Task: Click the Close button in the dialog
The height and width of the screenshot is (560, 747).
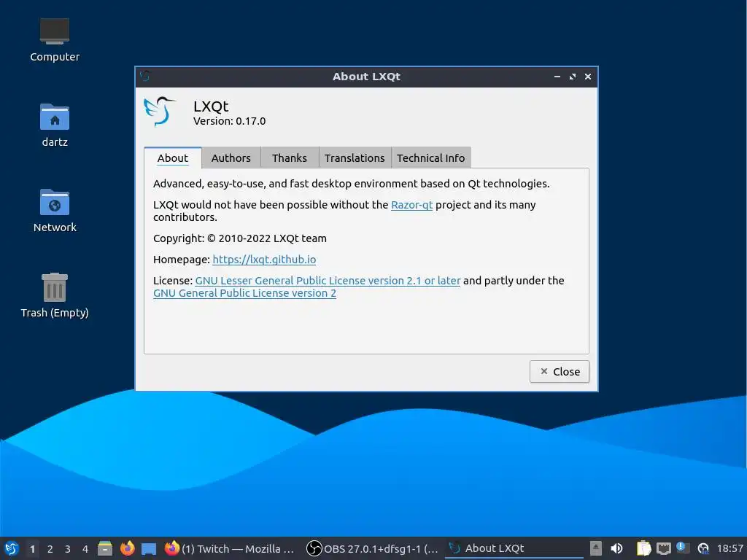Action: point(560,371)
